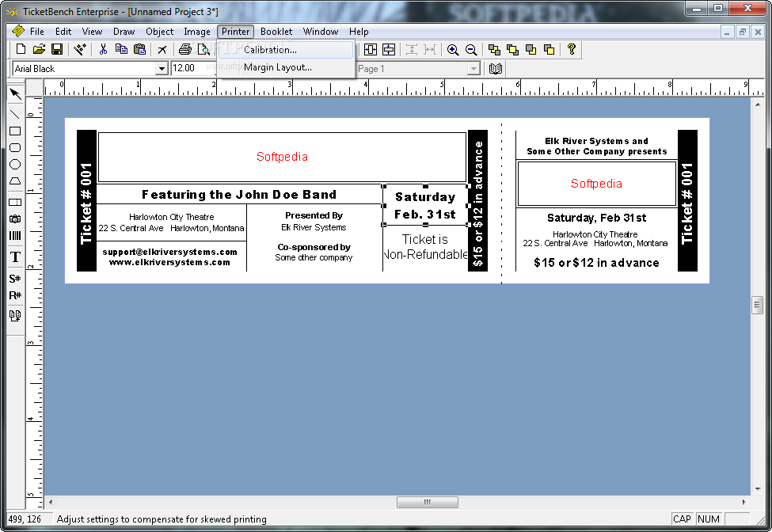Open the Image menu
This screenshot has height=532, width=772.
click(x=197, y=32)
